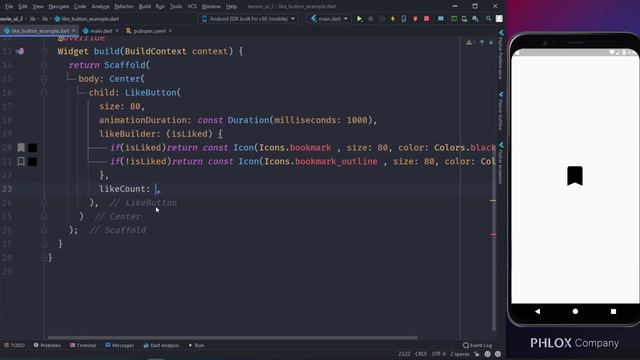
Task: Go to previous highlighted error arrow
Action: click(482, 42)
